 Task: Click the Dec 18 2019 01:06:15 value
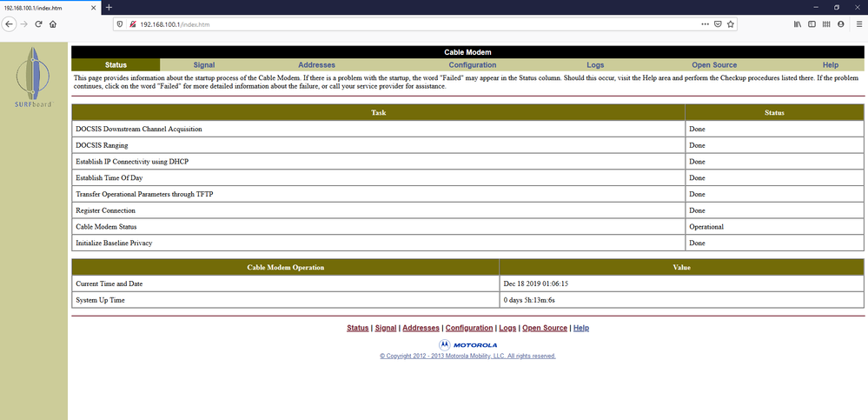pos(536,283)
